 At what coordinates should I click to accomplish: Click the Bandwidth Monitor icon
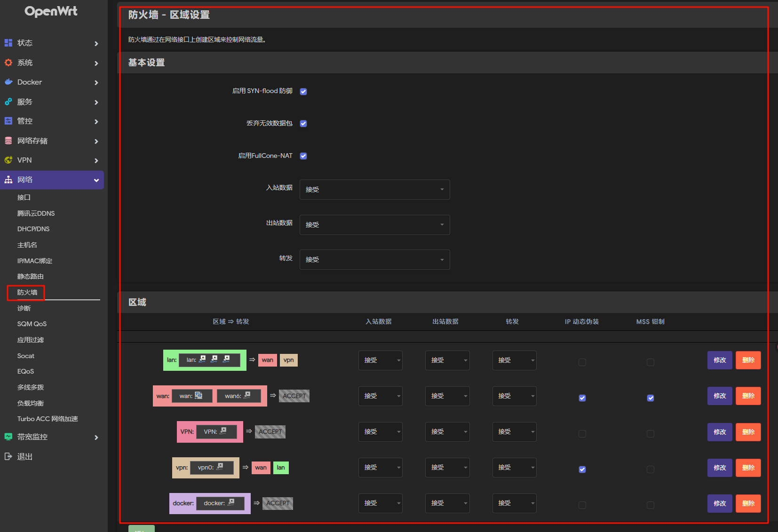coord(8,437)
